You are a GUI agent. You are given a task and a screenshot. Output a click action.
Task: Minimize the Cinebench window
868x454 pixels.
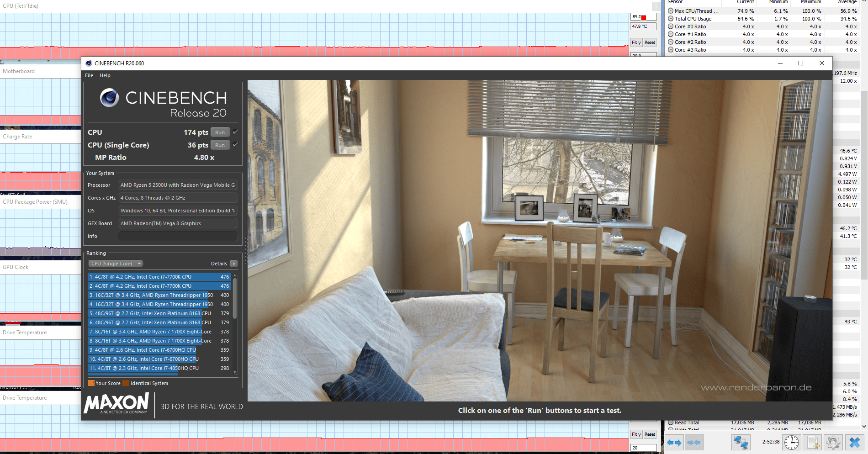(780, 63)
